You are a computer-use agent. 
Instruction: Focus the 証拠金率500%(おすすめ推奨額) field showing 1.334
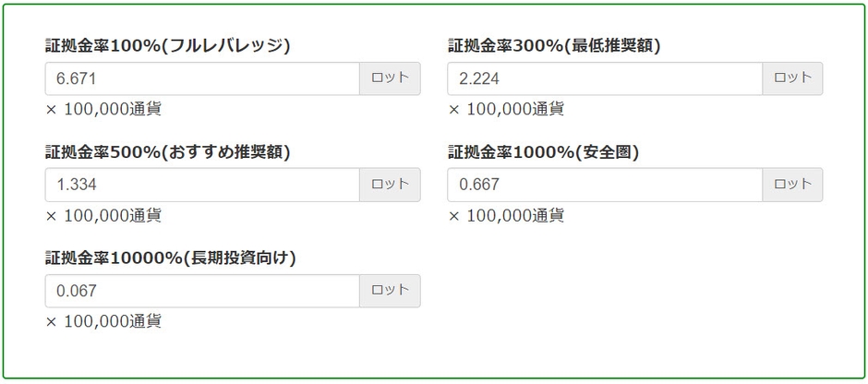pos(201,185)
